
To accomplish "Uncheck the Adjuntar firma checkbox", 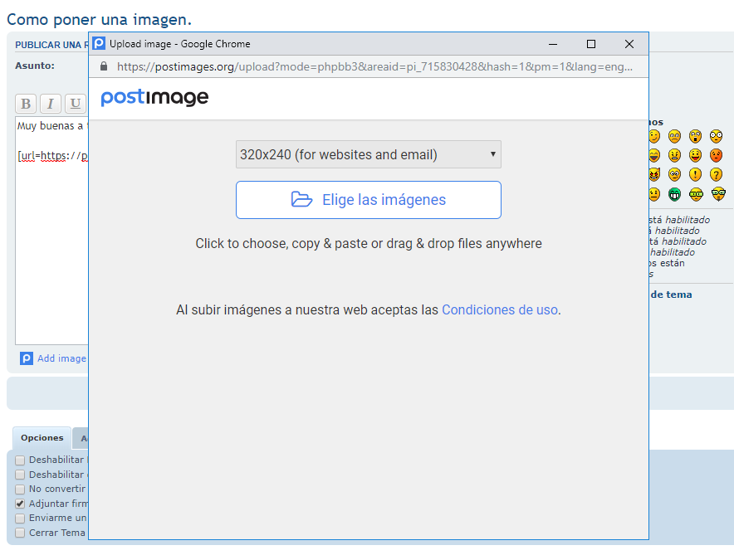I will pos(20,504).
